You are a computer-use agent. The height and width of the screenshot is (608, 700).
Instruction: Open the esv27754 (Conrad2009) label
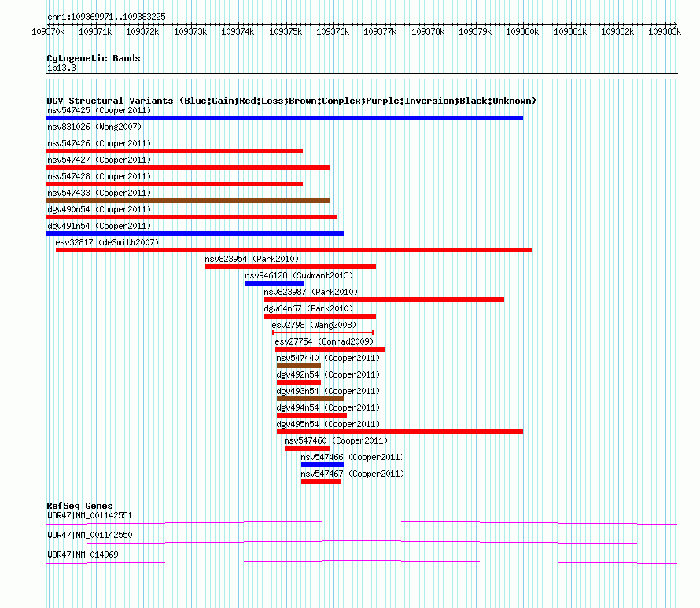click(x=324, y=341)
